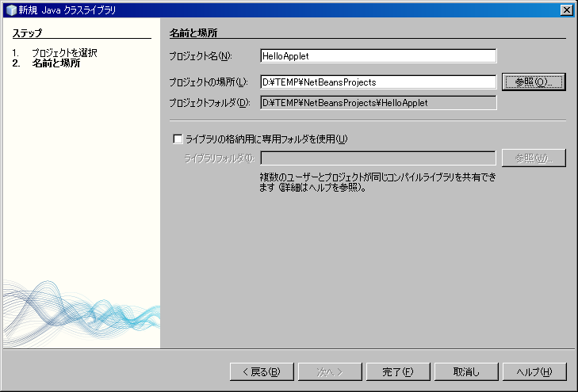Image resolution: width=578 pixels, height=392 pixels.
Task: Click the disabled 参照(W)... library browse button
Action: [534, 158]
